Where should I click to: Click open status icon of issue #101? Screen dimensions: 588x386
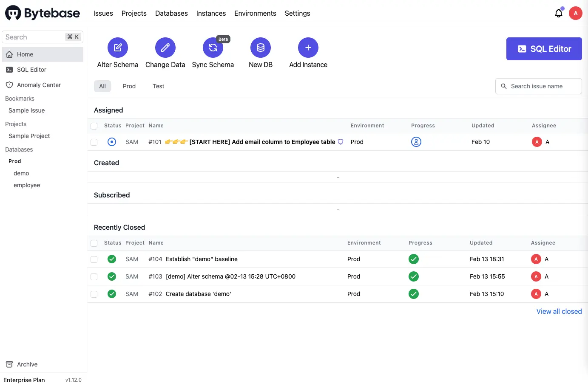(x=112, y=142)
